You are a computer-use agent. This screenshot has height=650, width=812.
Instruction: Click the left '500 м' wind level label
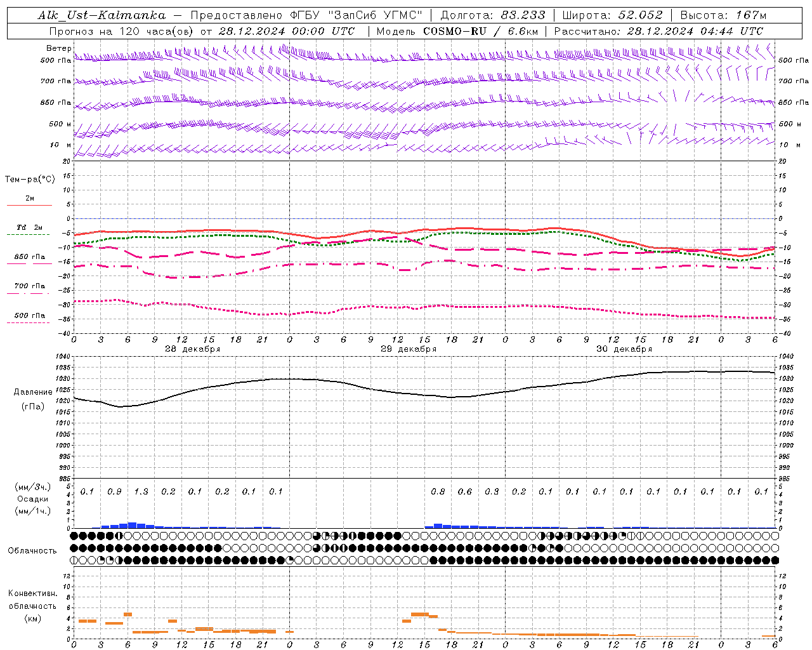click(x=60, y=124)
